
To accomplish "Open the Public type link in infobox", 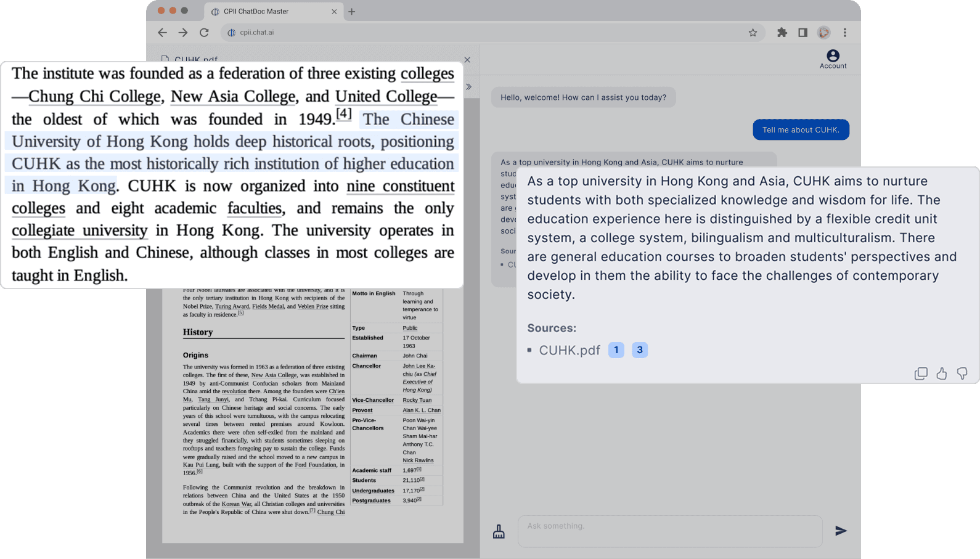I will click(x=410, y=328).
